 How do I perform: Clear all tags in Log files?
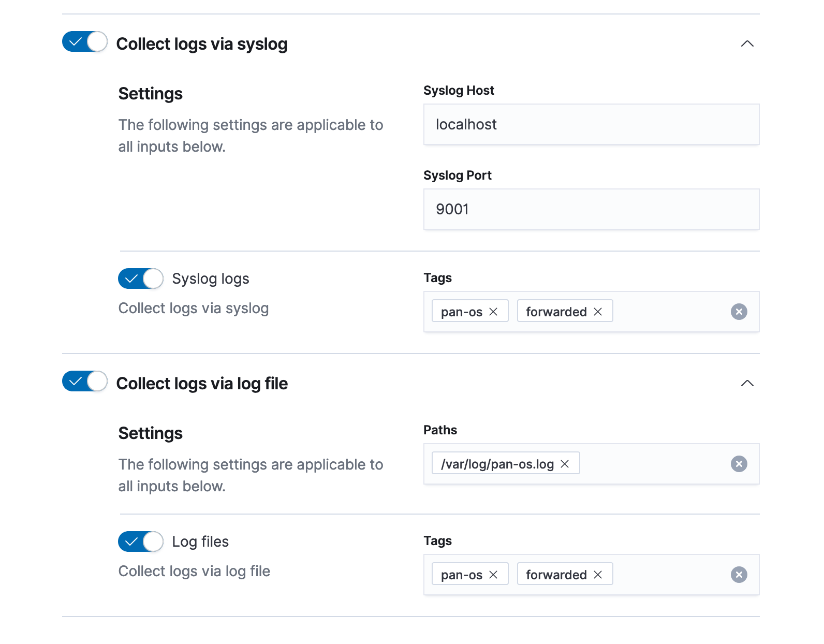739,575
